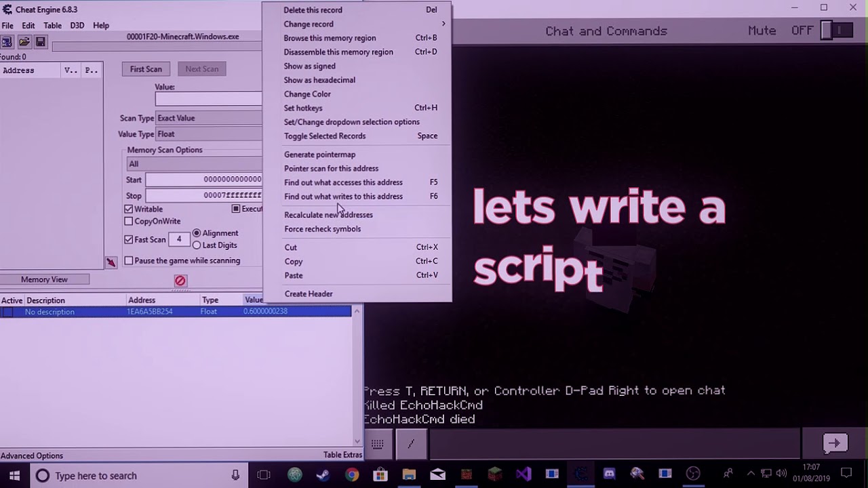Open the process list icon in Cheat Engine
The width and height of the screenshot is (868, 488).
(x=7, y=43)
